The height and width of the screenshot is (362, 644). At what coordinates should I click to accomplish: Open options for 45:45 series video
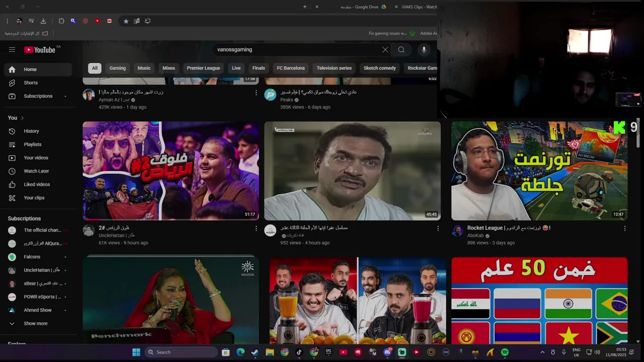pos(438,228)
